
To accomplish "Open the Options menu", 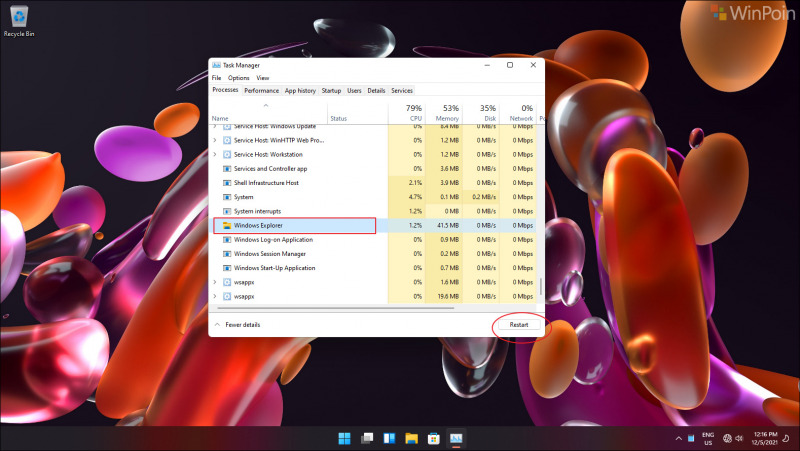I will click(238, 78).
